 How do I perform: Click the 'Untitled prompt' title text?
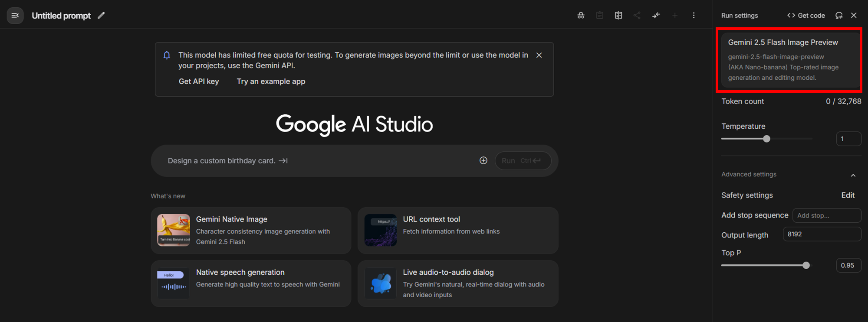[x=61, y=16]
